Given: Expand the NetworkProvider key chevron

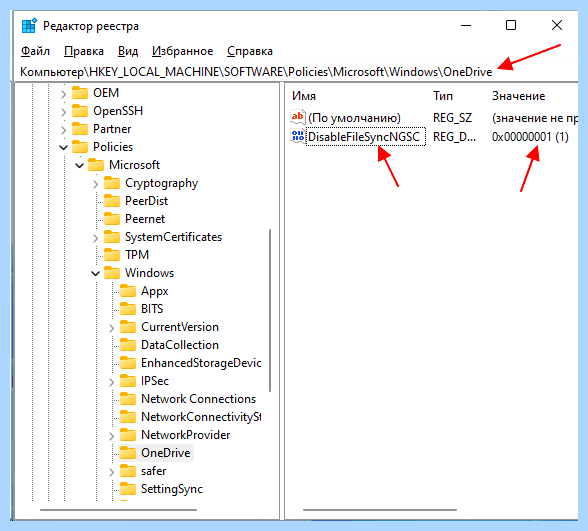Looking at the screenshot, I should click(x=111, y=436).
